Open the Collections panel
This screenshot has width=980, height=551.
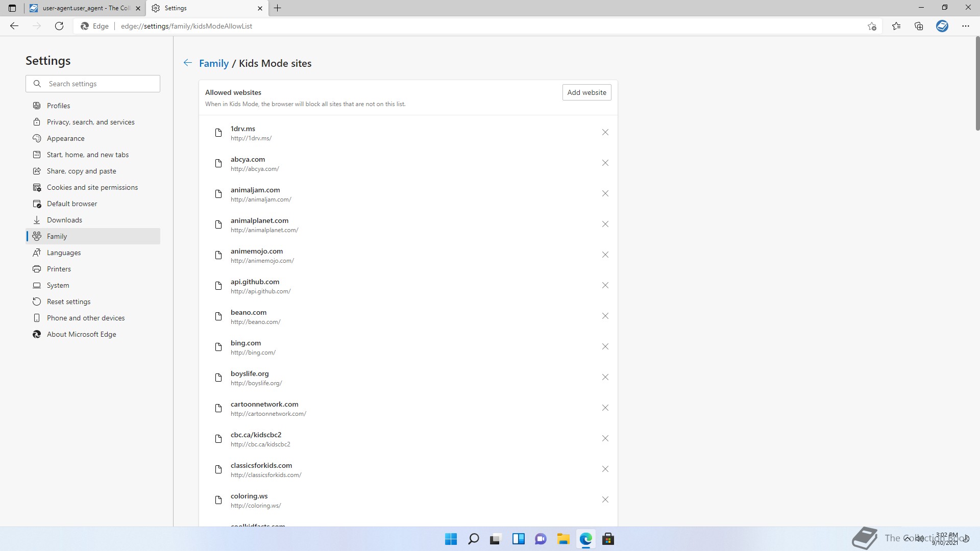point(919,26)
